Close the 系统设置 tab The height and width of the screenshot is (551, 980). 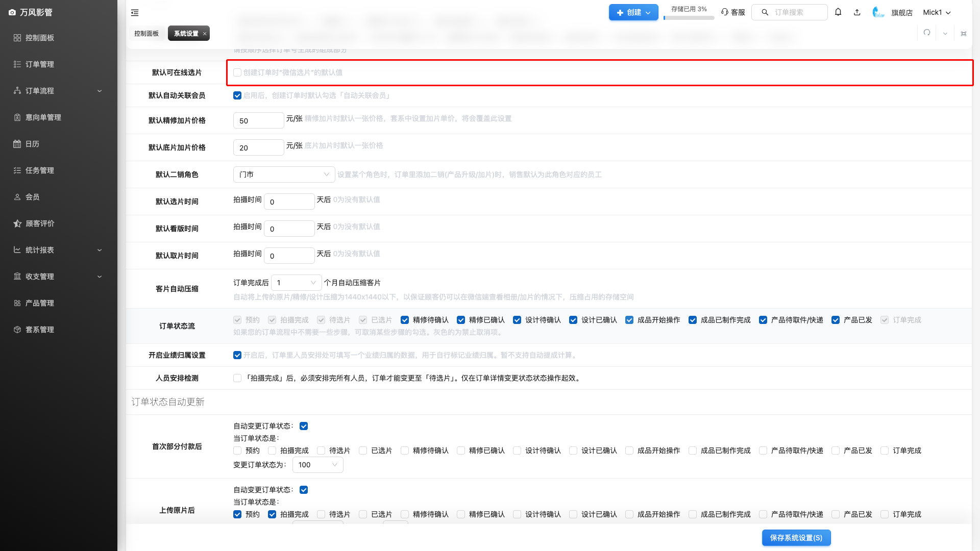tap(205, 34)
